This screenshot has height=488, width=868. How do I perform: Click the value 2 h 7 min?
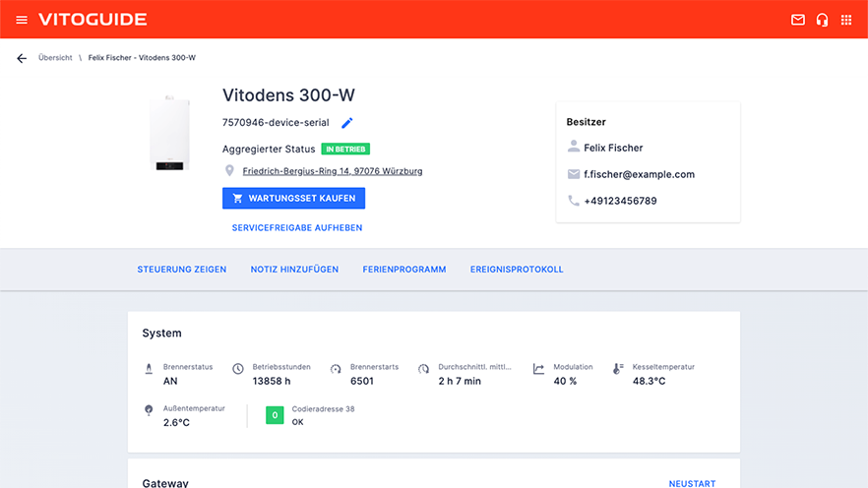coord(460,381)
